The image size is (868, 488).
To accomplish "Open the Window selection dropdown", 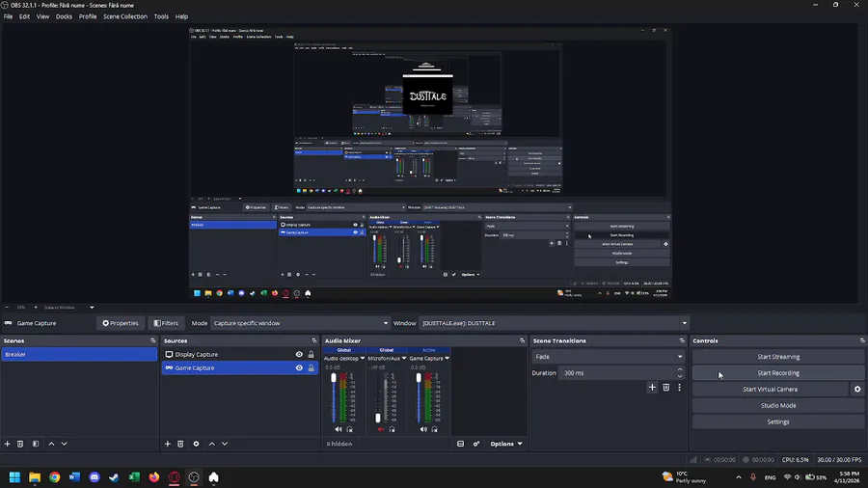I will pos(554,323).
